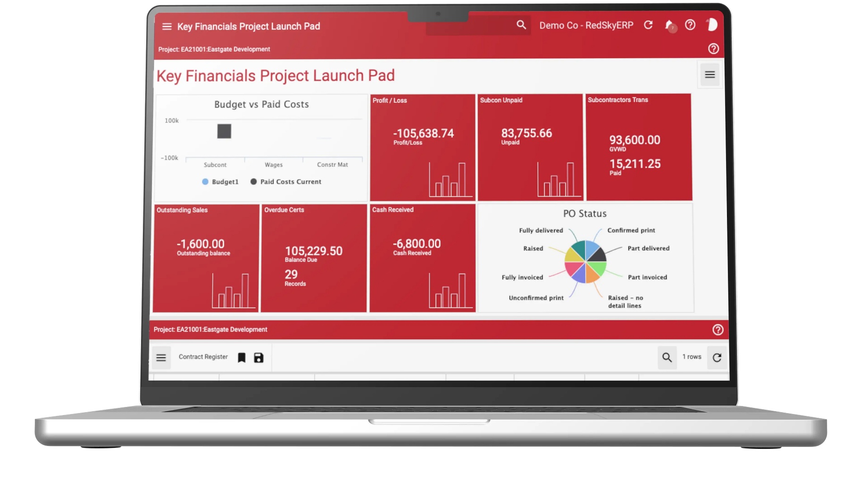Open user profile avatar icon
This screenshot has width=868, height=488.
pos(712,25)
